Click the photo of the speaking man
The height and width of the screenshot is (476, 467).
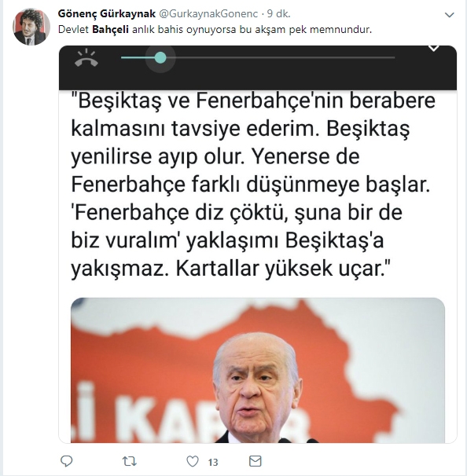(x=258, y=370)
